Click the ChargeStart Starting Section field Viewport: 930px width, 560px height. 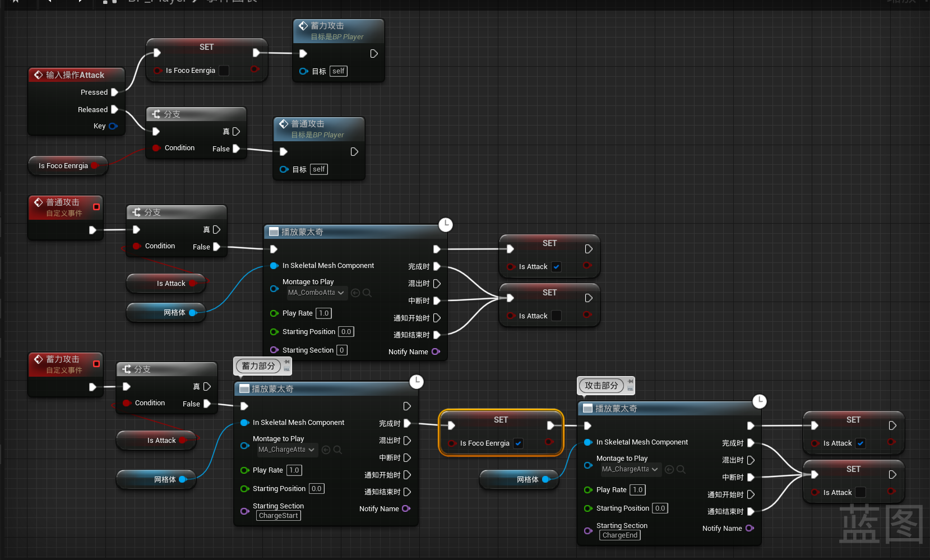(x=279, y=516)
